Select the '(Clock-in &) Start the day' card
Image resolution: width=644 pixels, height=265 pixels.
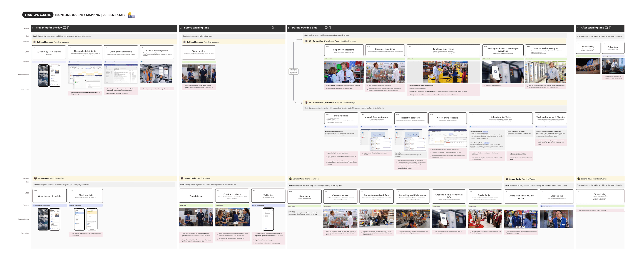click(49, 52)
